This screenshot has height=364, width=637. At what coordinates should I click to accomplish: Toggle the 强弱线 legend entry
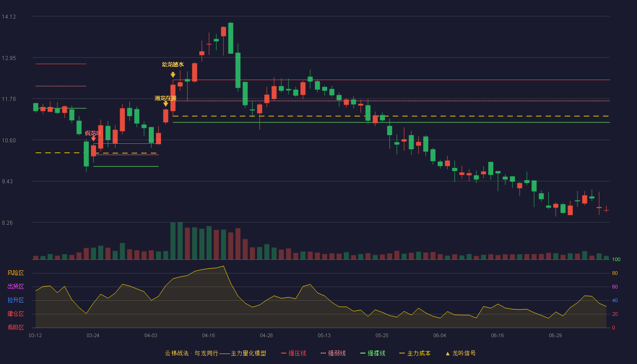tap(333, 353)
